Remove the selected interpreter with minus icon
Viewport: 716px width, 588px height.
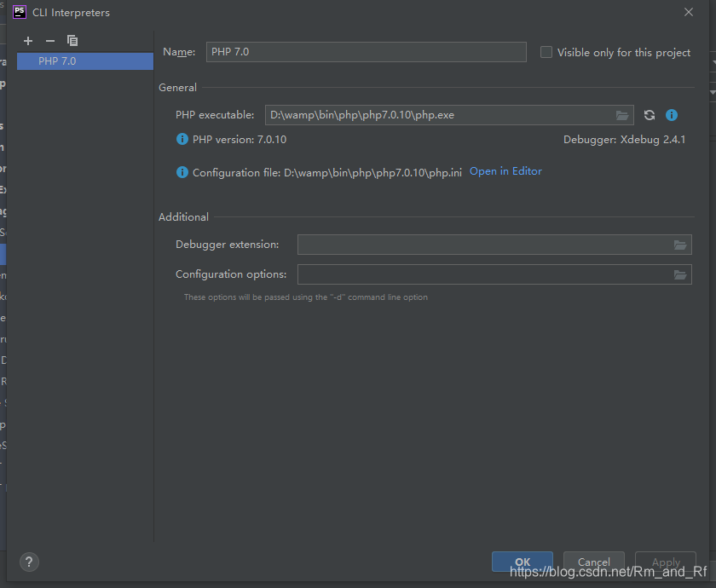50,41
